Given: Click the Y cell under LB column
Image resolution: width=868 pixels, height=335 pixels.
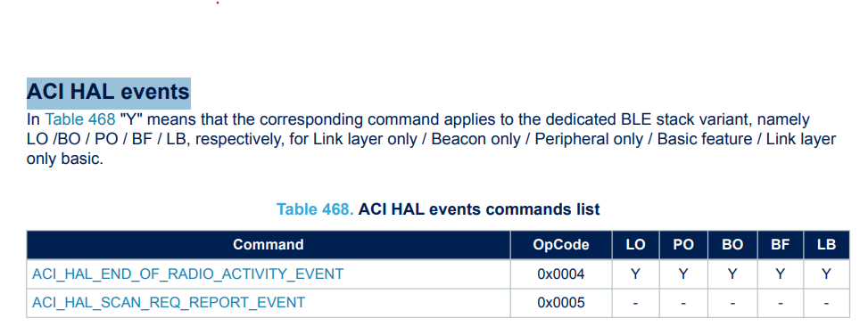Looking at the screenshot, I should [x=826, y=274].
